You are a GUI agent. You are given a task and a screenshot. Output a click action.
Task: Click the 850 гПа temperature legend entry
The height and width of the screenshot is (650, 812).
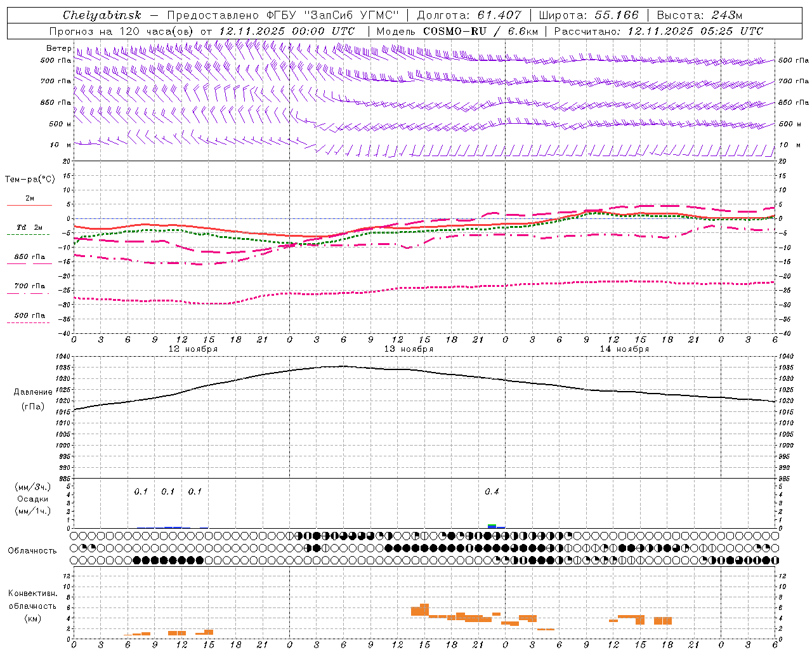[x=30, y=257]
